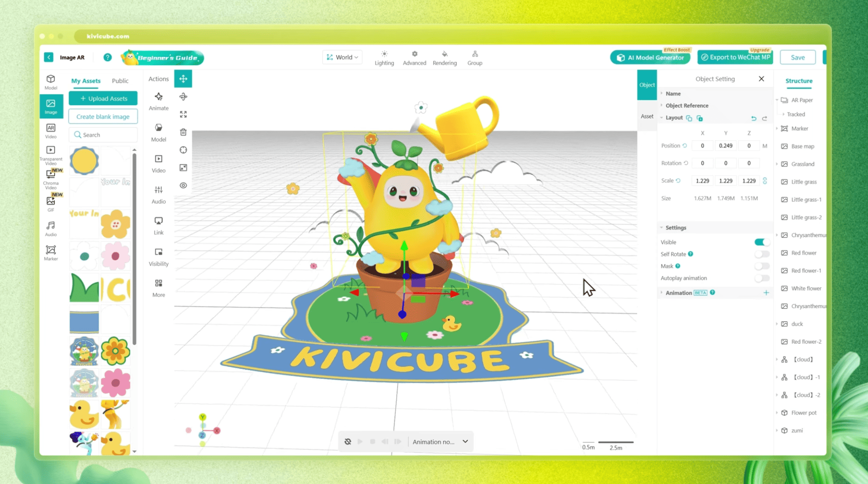868x484 pixels.
Task: Enable Self Rotate for the object
Action: coord(762,254)
